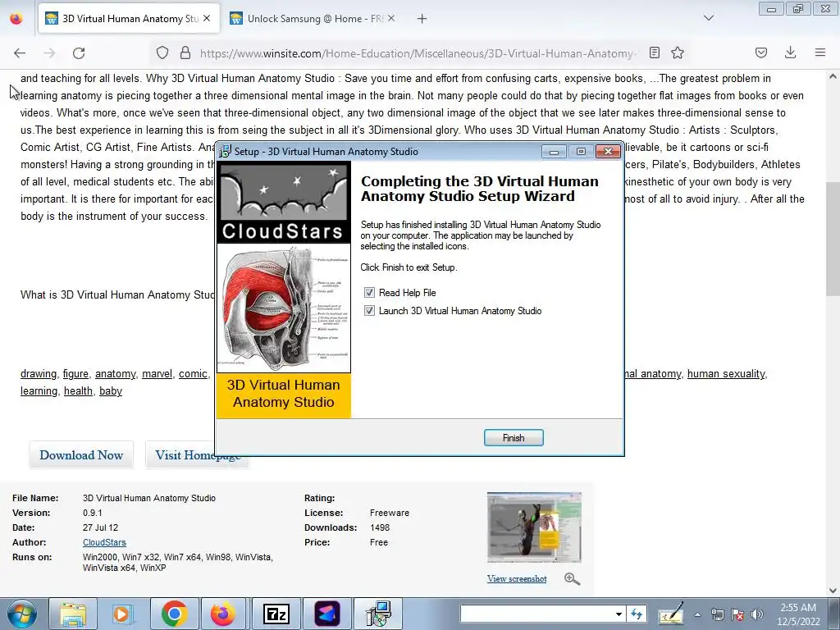Open Windows Start menu
840x630 pixels.
pos(21,614)
